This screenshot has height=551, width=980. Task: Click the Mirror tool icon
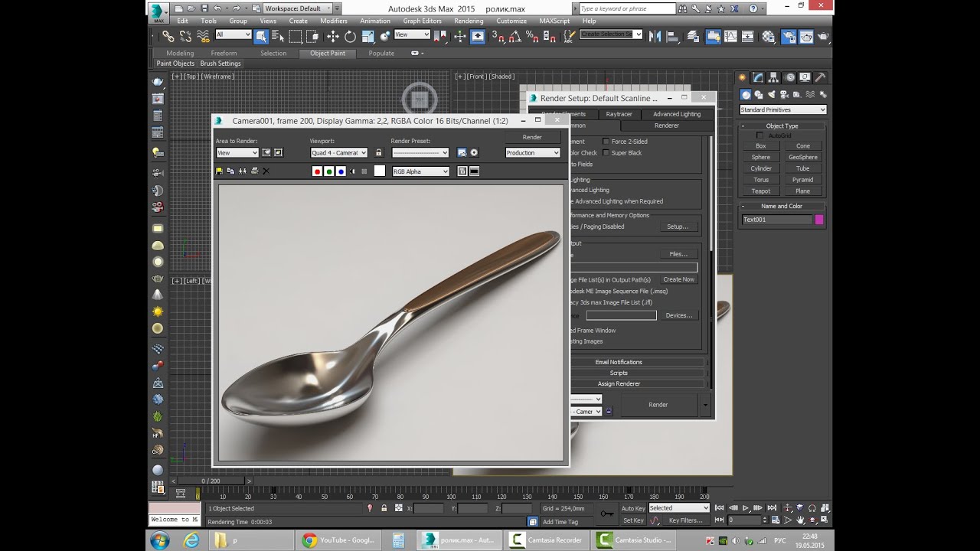coord(655,36)
